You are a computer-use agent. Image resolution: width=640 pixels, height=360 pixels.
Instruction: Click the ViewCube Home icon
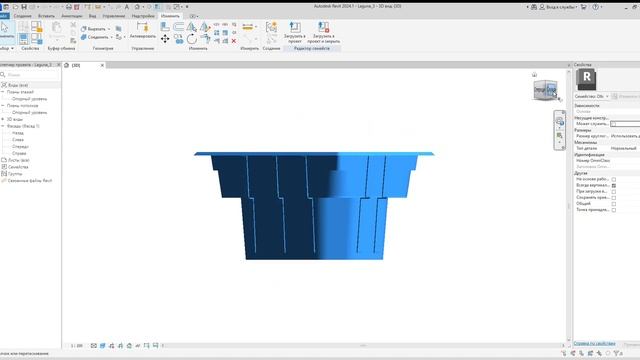click(534, 75)
